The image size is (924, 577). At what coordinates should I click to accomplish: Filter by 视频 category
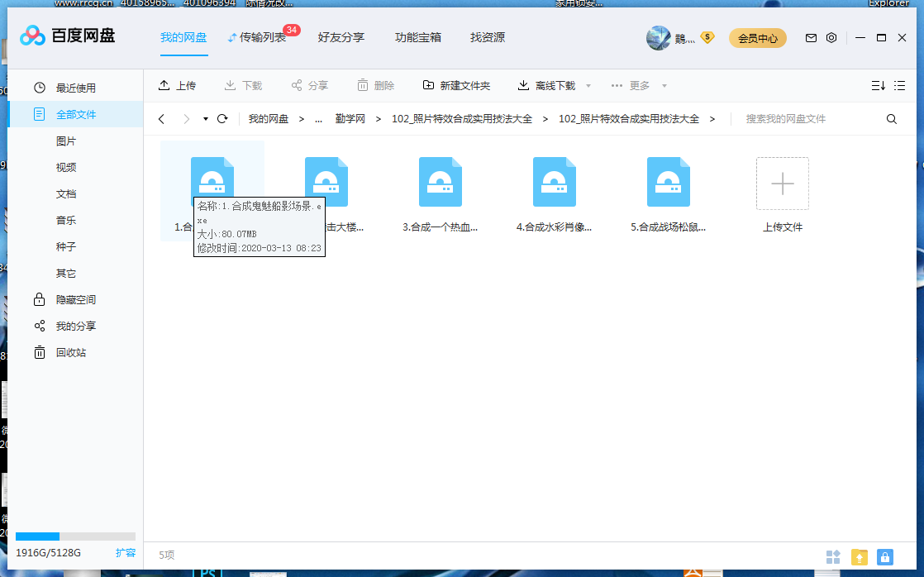(x=66, y=167)
